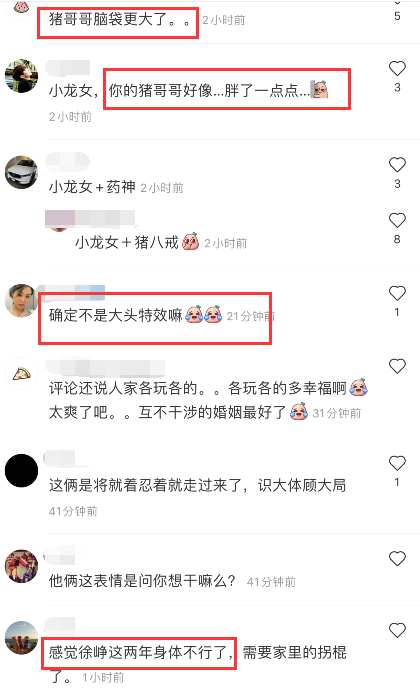Image resolution: width=420 pixels, height=700 pixels.
Task: Open the beach sunset avatar profile
Action: pyautogui.click(x=21, y=637)
